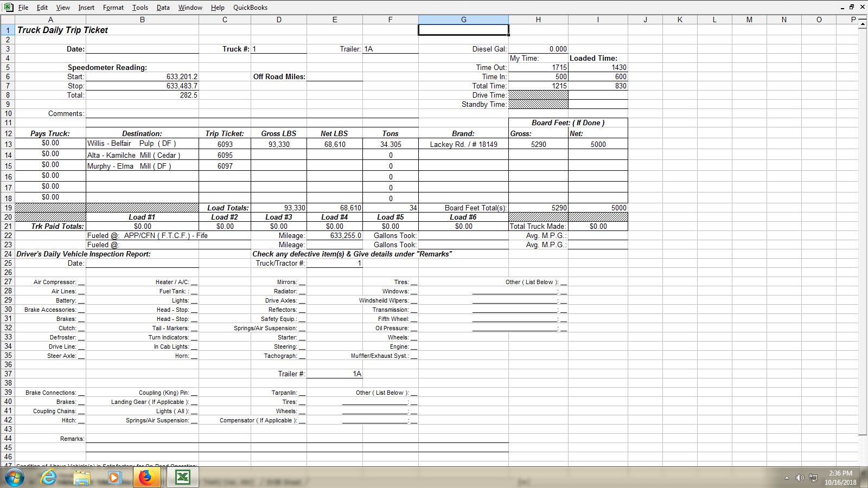Launch Internet Explorer from the taskbar
Screen dimensions: 868x488
tap(49, 478)
